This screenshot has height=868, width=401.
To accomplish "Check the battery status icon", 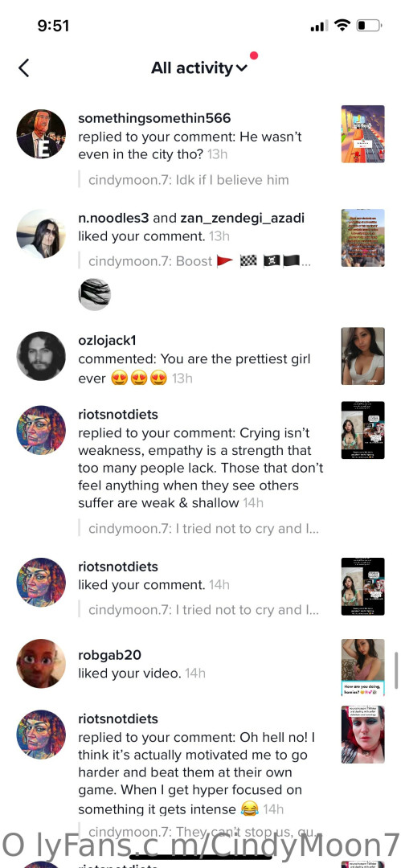I will pyautogui.click(x=369, y=26).
